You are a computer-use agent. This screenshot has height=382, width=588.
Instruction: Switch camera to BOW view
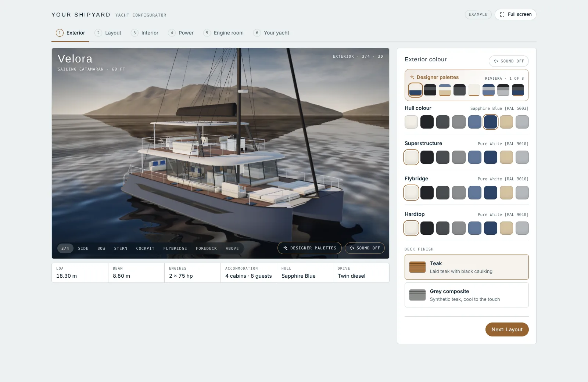click(x=101, y=248)
